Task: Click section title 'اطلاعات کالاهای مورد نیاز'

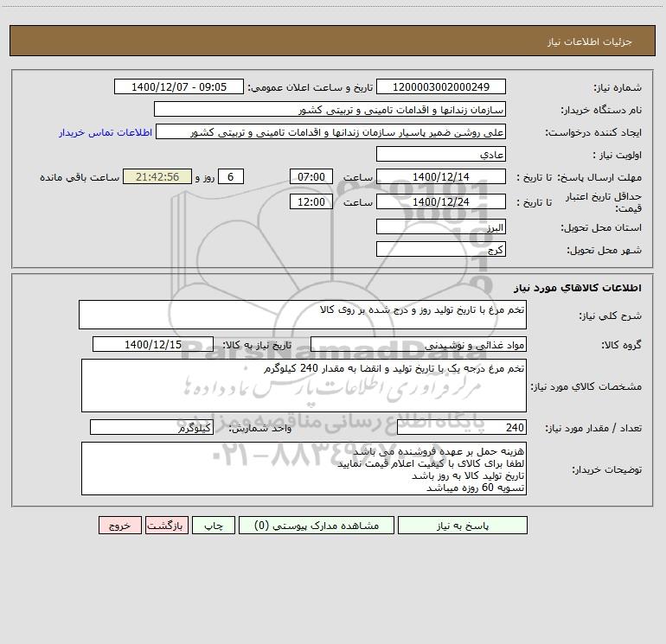Action: click(x=577, y=288)
